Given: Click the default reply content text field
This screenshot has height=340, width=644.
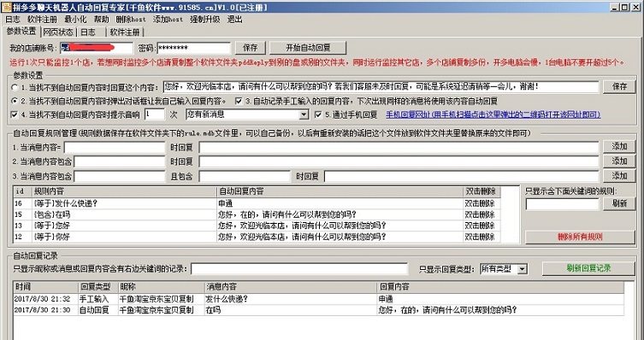Looking at the screenshot, I should 381,86.
